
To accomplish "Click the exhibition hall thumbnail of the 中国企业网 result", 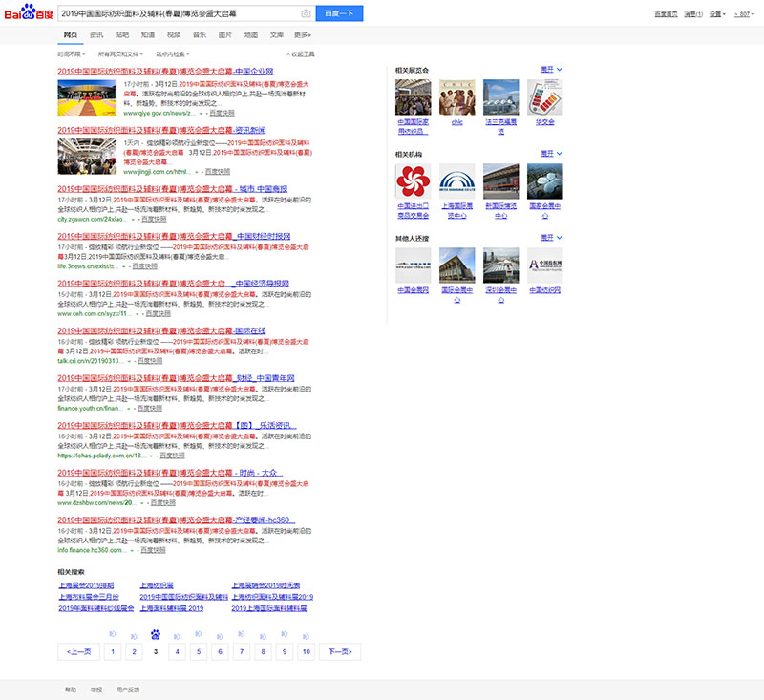I will pyautogui.click(x=87, y=97).
